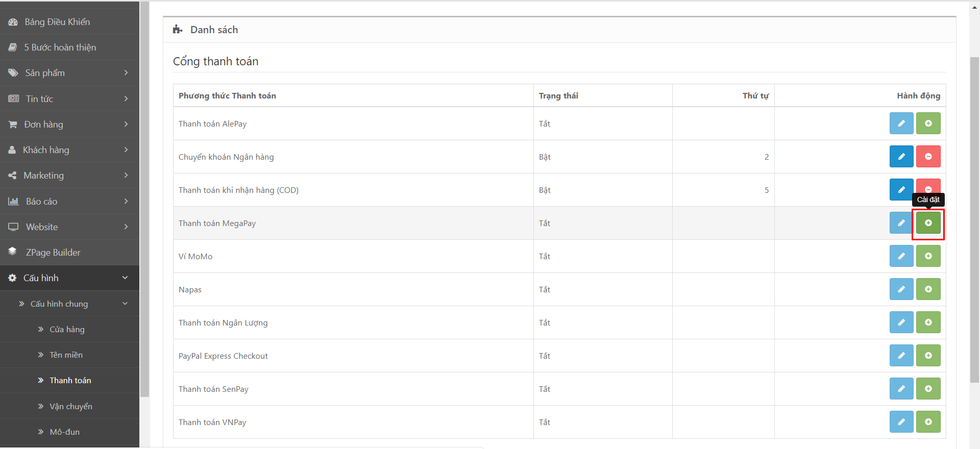Screen dimensions: 980x449
Task: Expand the Khách hàng menu
Action: [69, 150]
